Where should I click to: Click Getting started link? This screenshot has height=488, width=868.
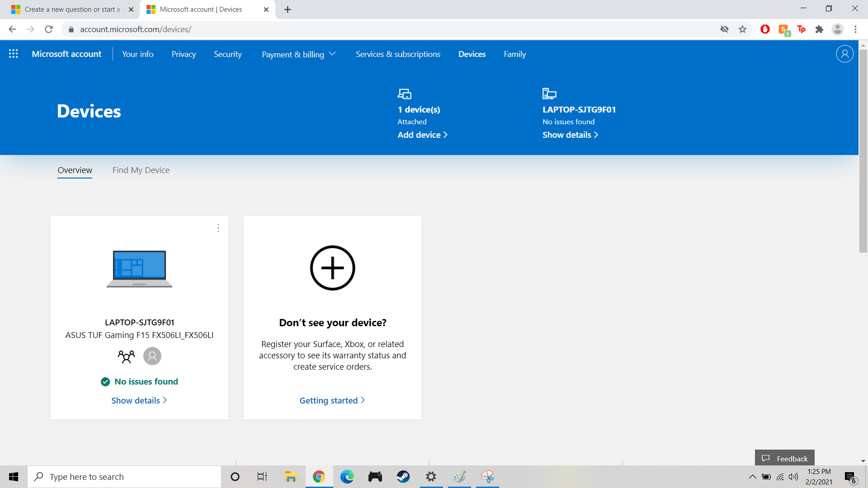[x=332, y=401]
